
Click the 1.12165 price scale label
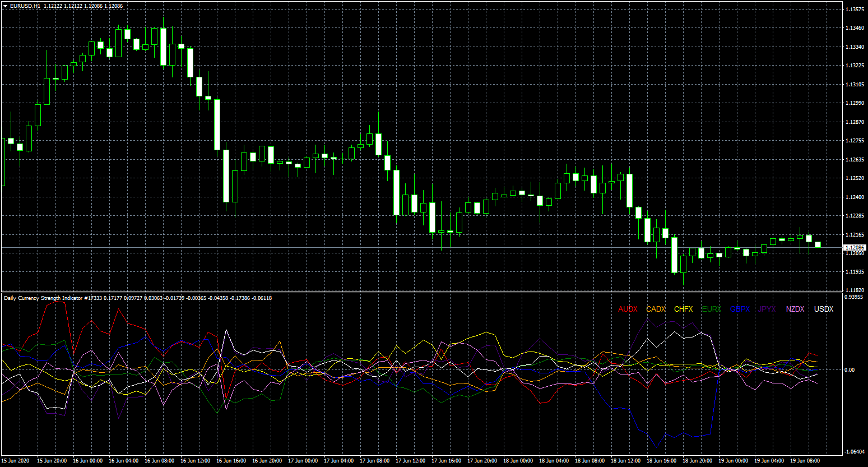tap(855, 235)
